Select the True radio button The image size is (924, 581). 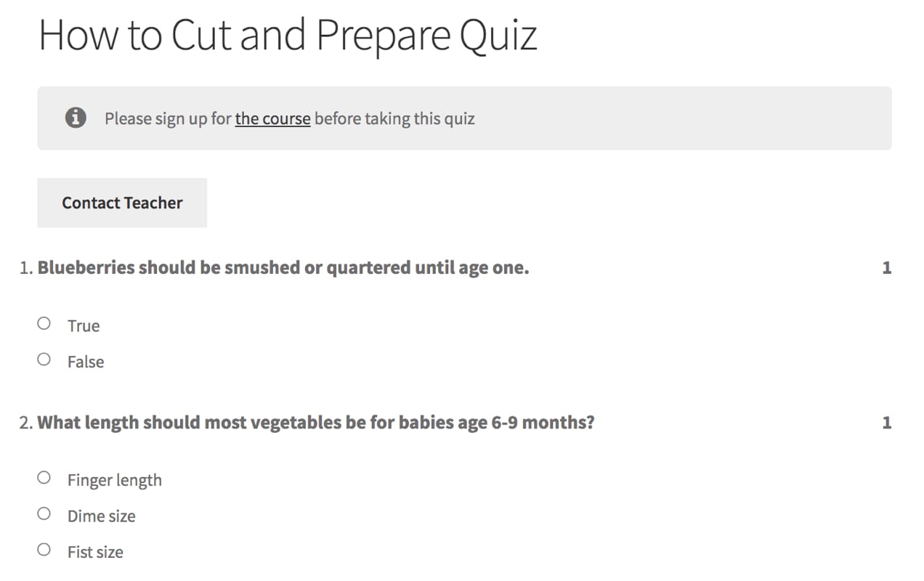coord(44,322)
